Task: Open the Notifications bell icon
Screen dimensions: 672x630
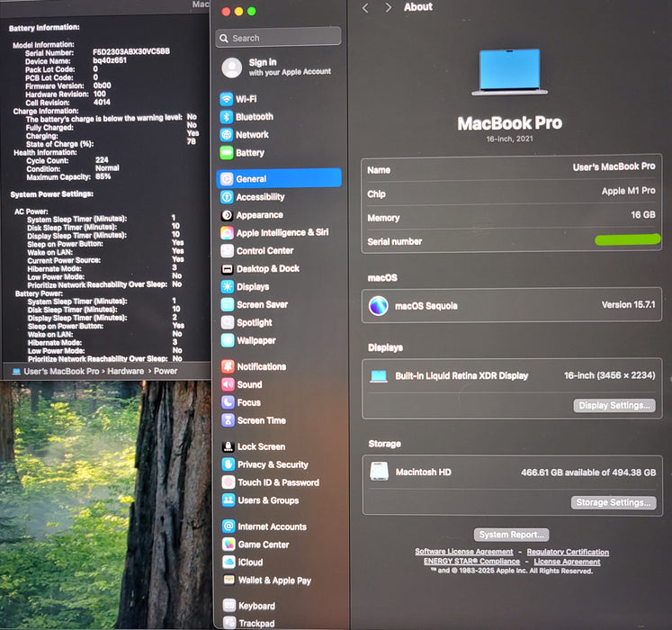Action: point(228,366)
